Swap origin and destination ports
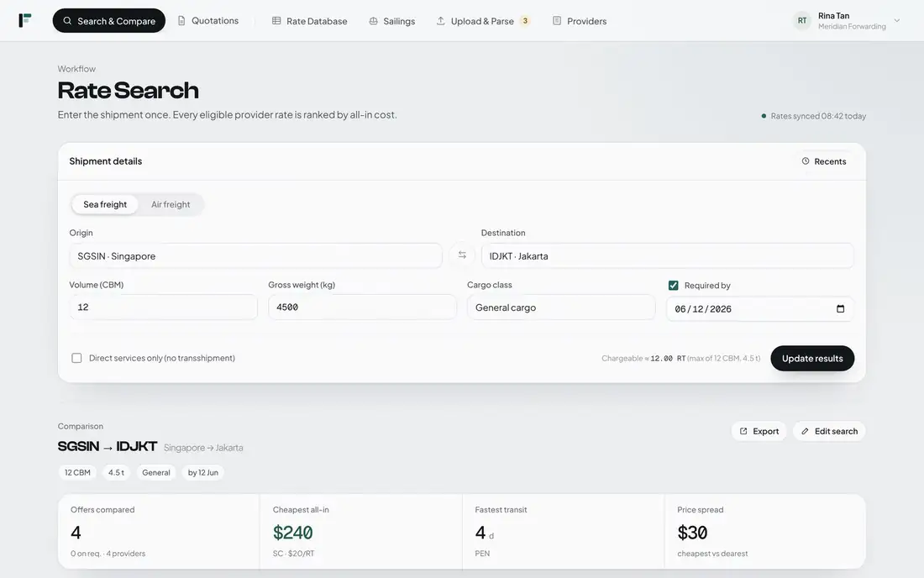This screenshot has height=578, width=924. click(462, 255)
